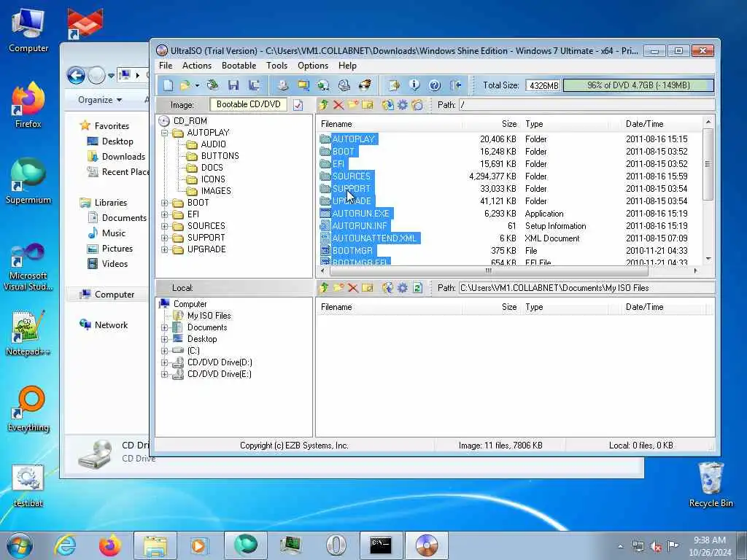The image size is (747, 560).
Task: Open the dropdown arrow beside Open icon
Action: pos(197,86)
